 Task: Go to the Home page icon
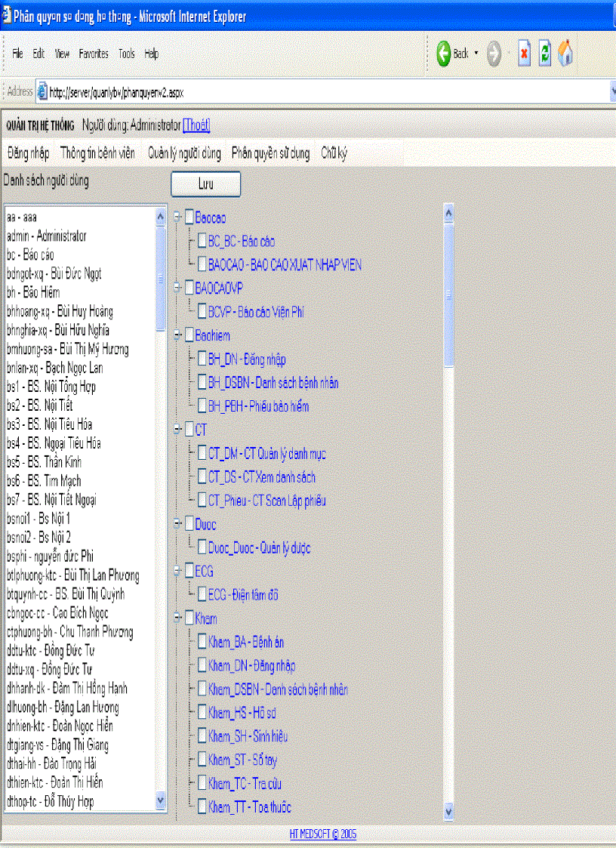565,54
